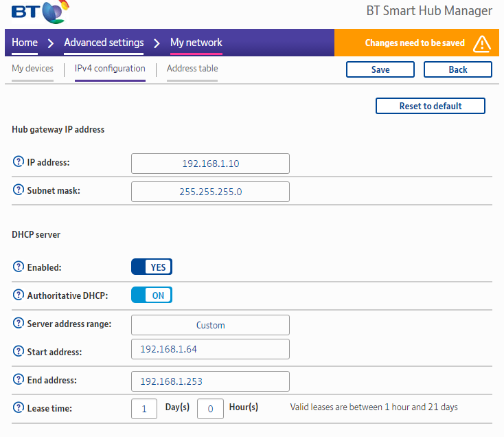504x437 pixels.
Task: Open help icon next to Lease time
Action: coord(19,407)
